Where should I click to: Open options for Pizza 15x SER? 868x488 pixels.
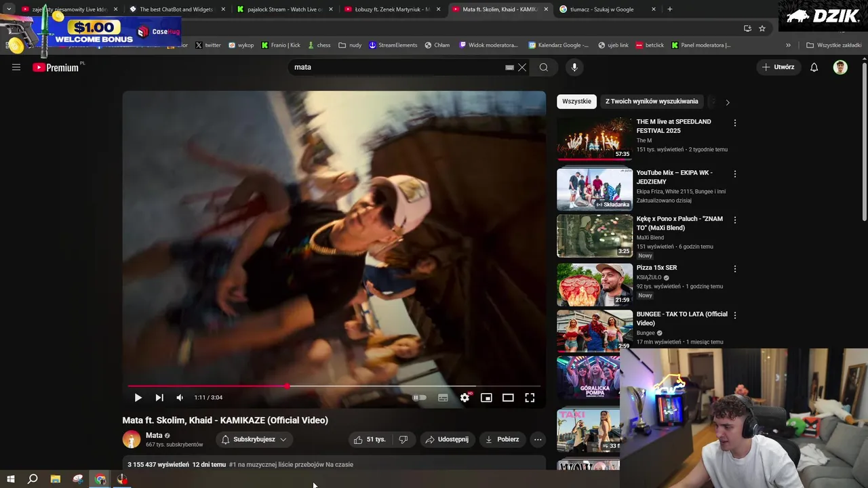[x=735, y=268]
